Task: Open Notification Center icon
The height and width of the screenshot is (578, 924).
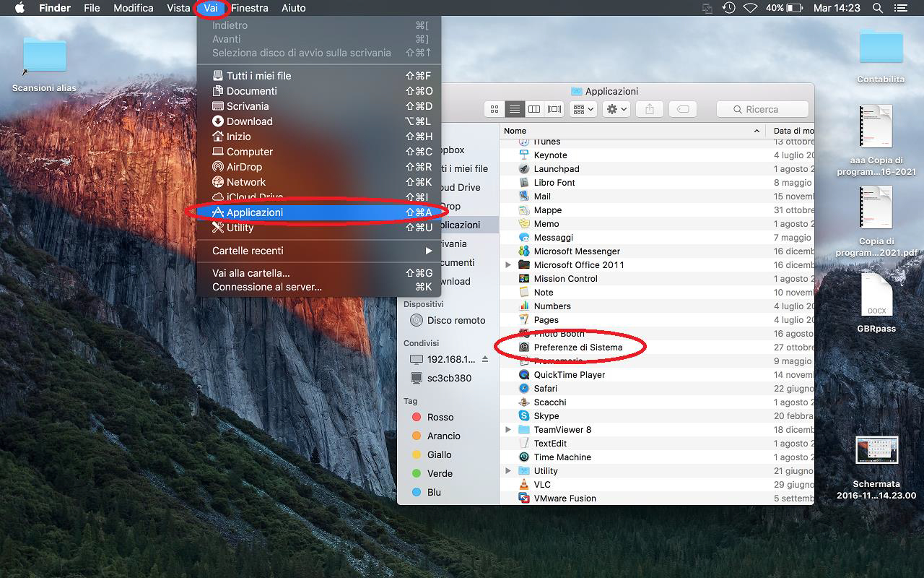Action: tap(900, 8)
